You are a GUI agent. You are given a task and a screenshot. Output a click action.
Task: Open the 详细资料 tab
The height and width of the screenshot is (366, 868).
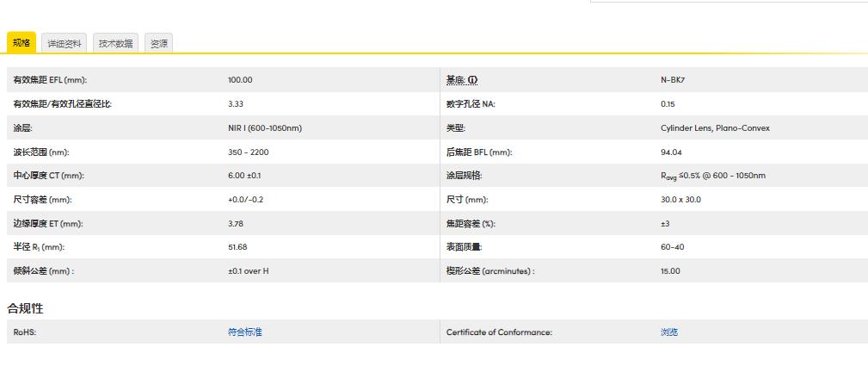point(65,43)
